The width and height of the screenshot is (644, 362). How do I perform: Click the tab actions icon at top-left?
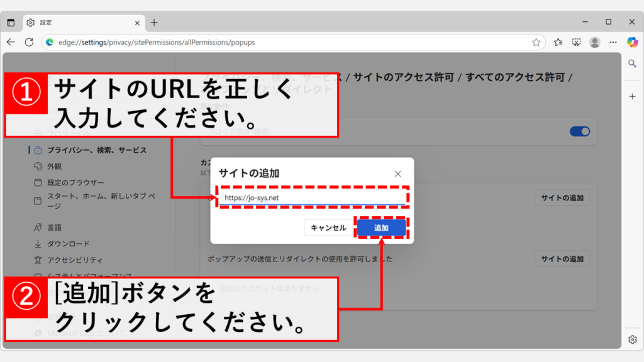(x=11, y=23)
